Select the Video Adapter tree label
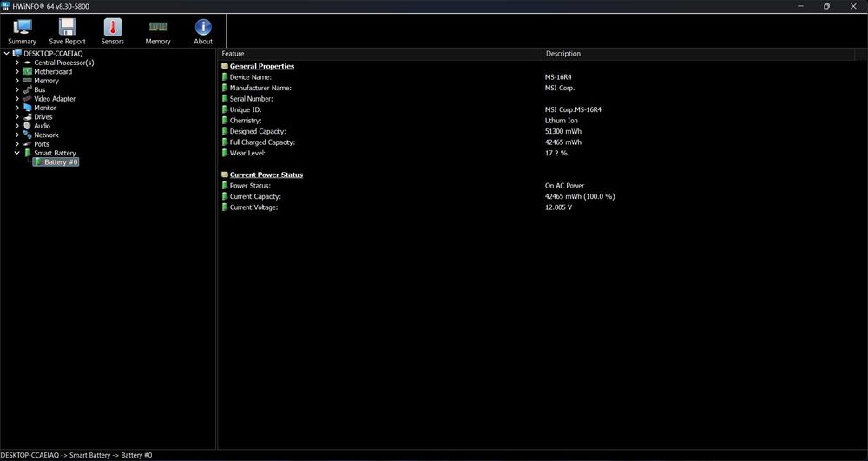This screenshot has width=868, height=461. (55, 98)
